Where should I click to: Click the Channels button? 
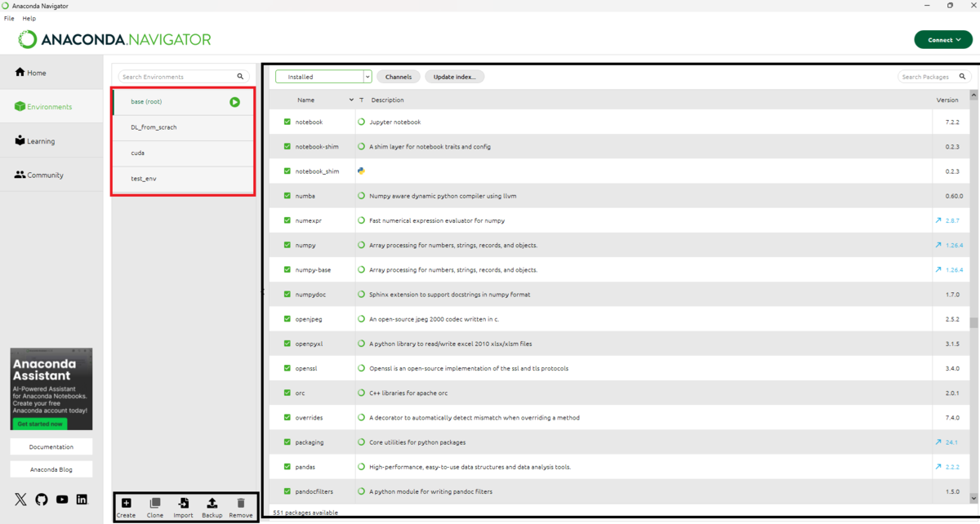[399, 77]
